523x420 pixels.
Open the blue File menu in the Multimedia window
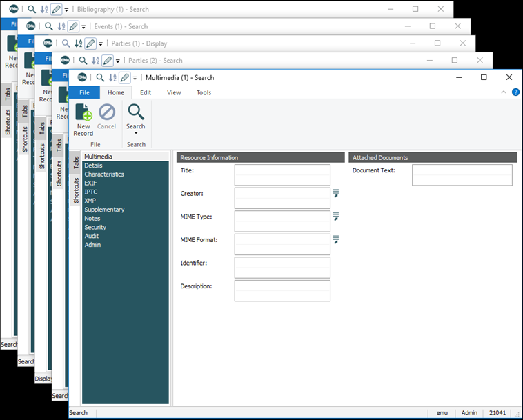84,92
